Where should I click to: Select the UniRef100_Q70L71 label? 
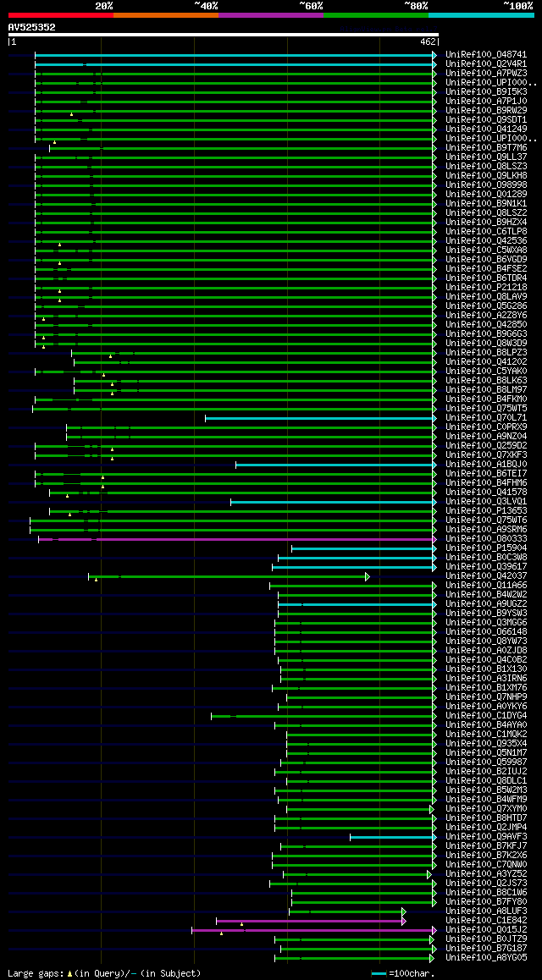[x=486, y=418]
